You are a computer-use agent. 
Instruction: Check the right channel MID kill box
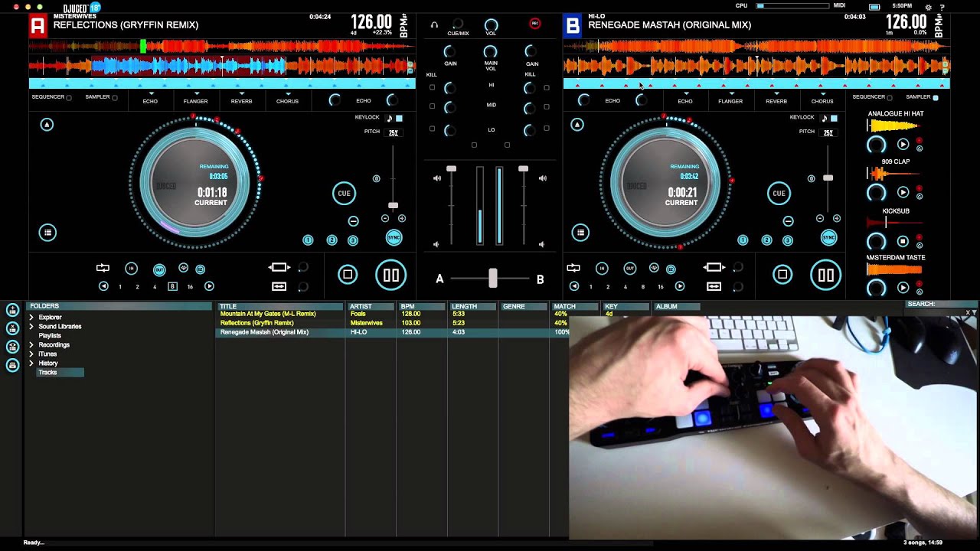tap(547, 106)
